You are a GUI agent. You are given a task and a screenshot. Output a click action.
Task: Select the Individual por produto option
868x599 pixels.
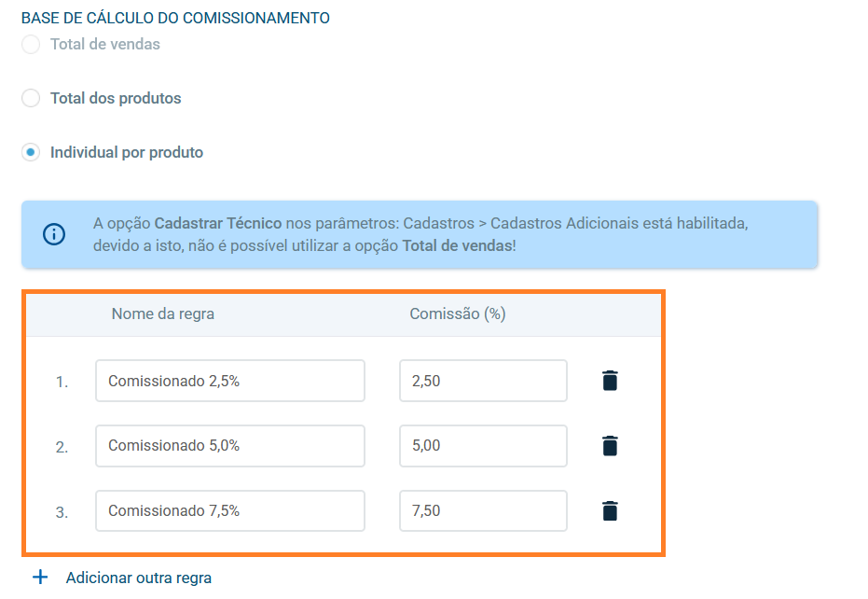click(31, 152)
